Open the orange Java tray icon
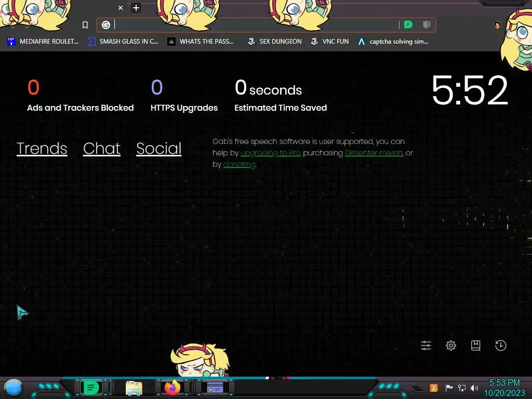This screenshot has height=399, width=532. point(434,388)
